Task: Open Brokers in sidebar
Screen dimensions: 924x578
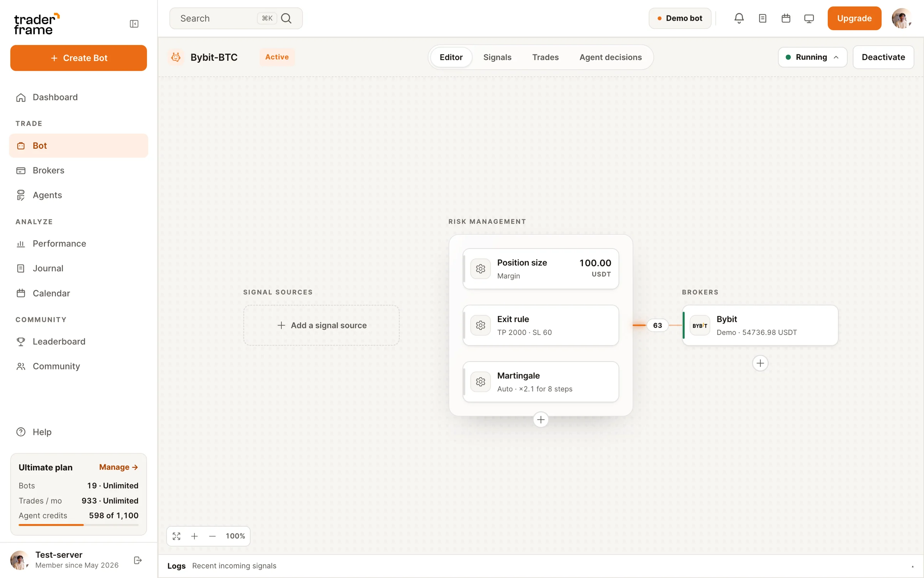Action: (x=79, y=170)
